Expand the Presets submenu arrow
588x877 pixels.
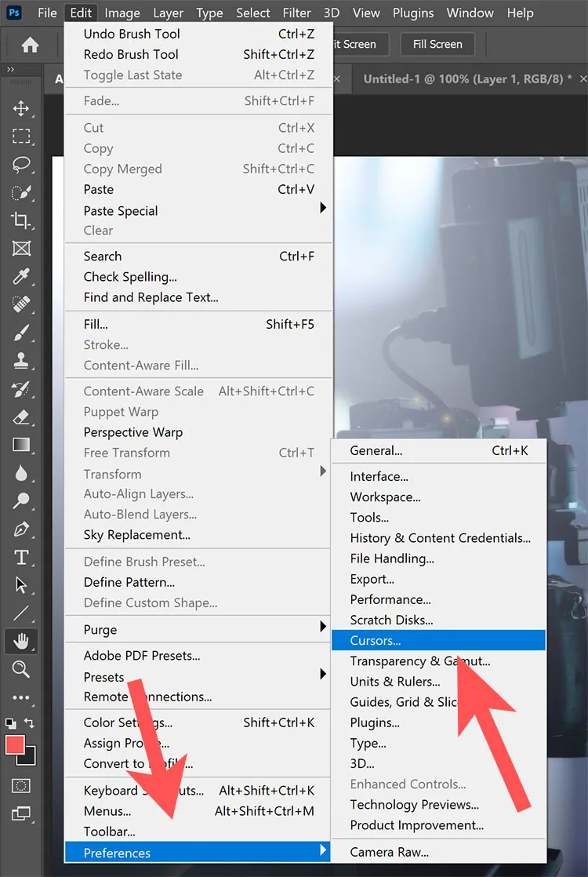(322, 673)
